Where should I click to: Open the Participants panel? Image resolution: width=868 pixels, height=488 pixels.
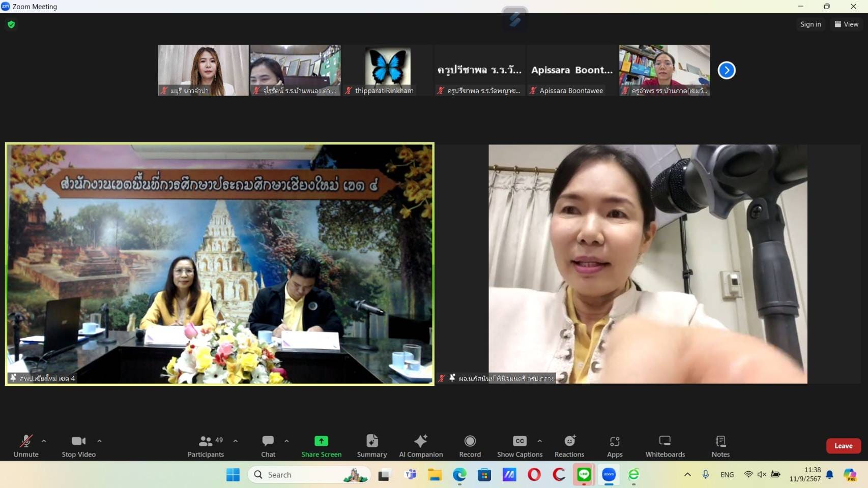tap(206, 446)
